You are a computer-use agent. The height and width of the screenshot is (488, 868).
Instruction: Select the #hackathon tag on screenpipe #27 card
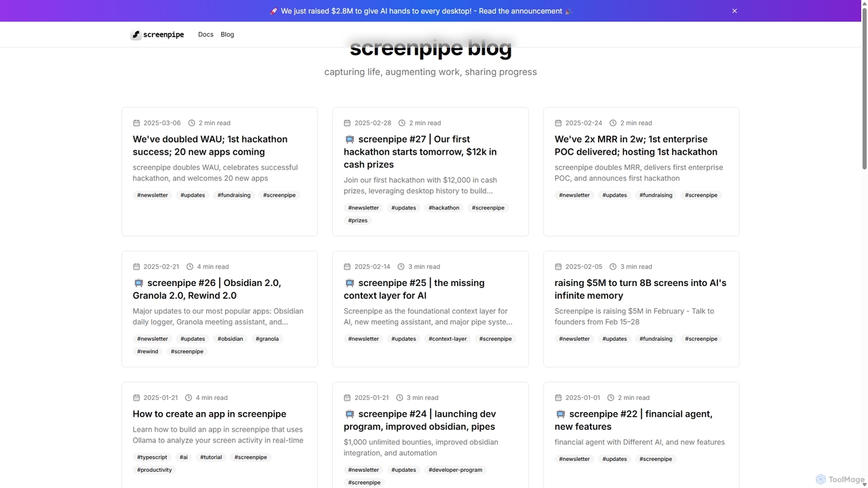click(x=444, y=208)
